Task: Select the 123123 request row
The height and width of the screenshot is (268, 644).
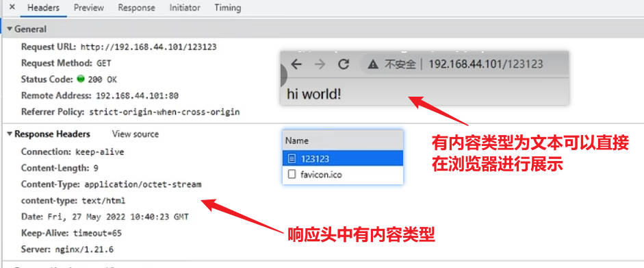Action: pos(343,158)
